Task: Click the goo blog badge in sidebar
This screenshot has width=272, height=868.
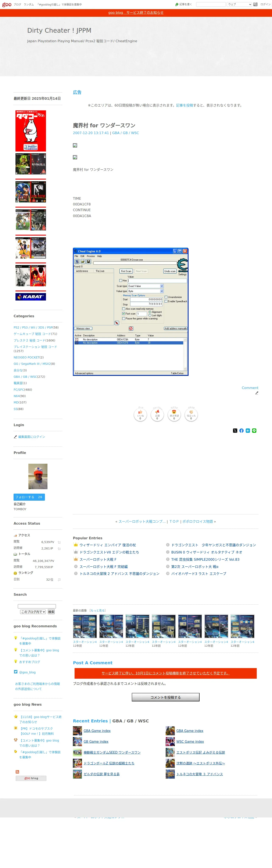Action: 31,778
